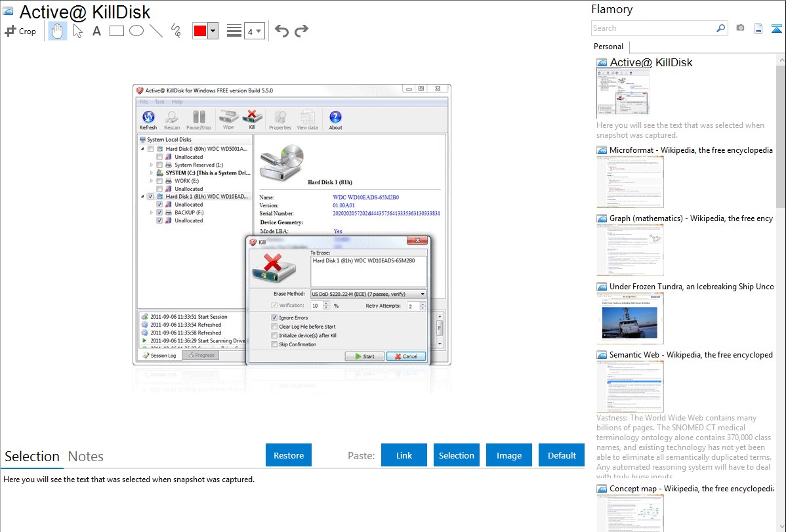Image resolution: width=786 pixels, height=532 pixels.
Task: Open the Help menu in KillDisk
Action: click(x=177, y=102)
